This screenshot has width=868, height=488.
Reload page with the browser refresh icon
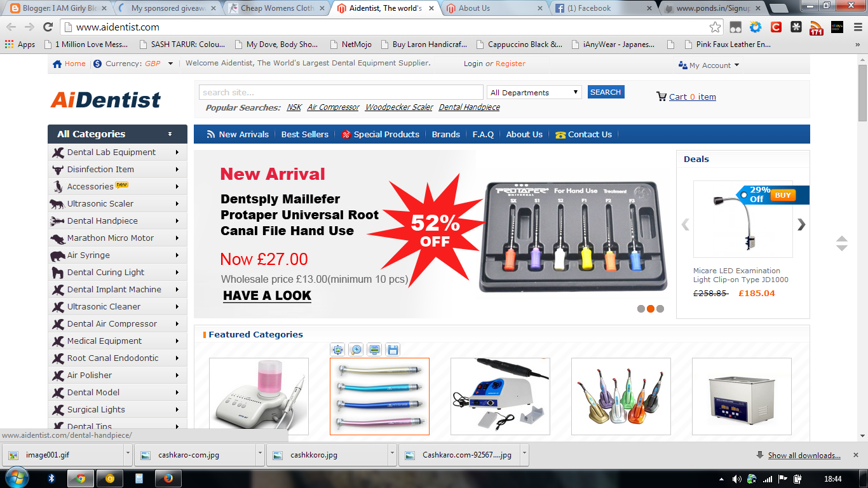tap(48, 27)
